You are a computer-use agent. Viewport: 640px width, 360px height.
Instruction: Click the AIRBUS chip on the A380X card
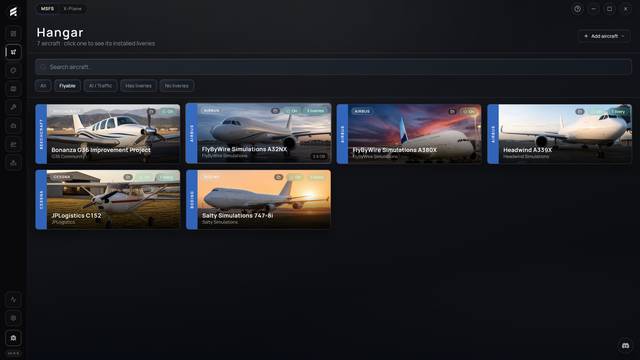362,111
